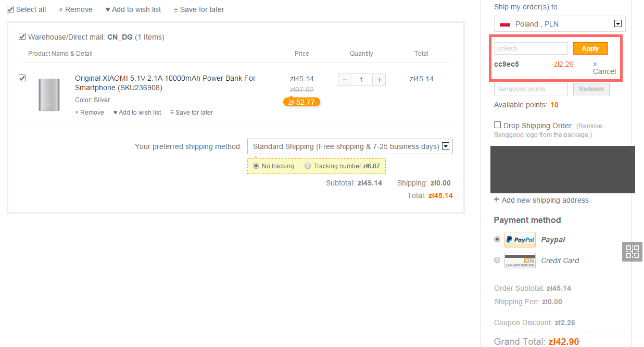Click the crossed-out zł97.92 original price
Viewport: 644px width, 347px height.
click(x=302, y=90)
